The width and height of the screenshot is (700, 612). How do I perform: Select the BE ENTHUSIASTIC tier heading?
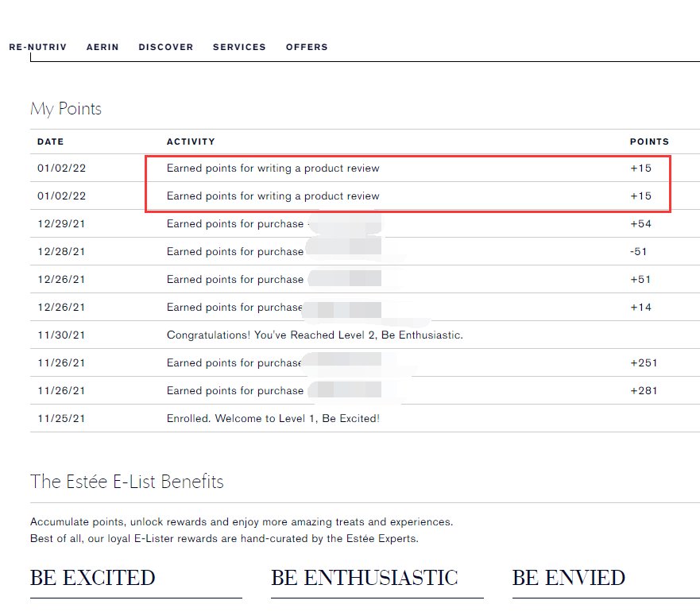coord(364,578)
